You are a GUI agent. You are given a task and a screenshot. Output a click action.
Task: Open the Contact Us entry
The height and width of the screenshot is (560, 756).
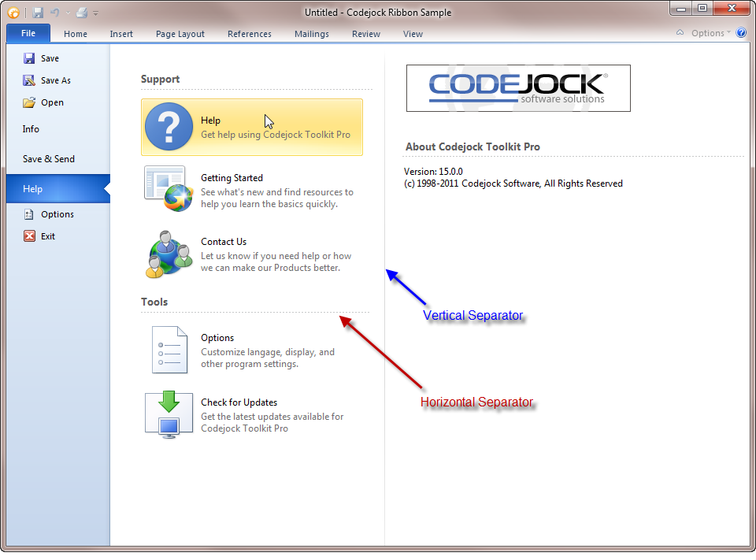[252, 254]
